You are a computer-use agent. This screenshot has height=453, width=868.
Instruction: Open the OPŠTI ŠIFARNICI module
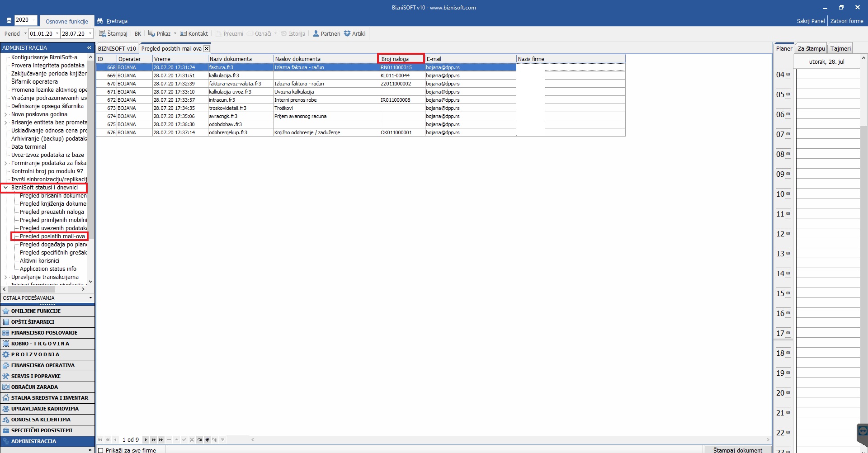point(47,322)
